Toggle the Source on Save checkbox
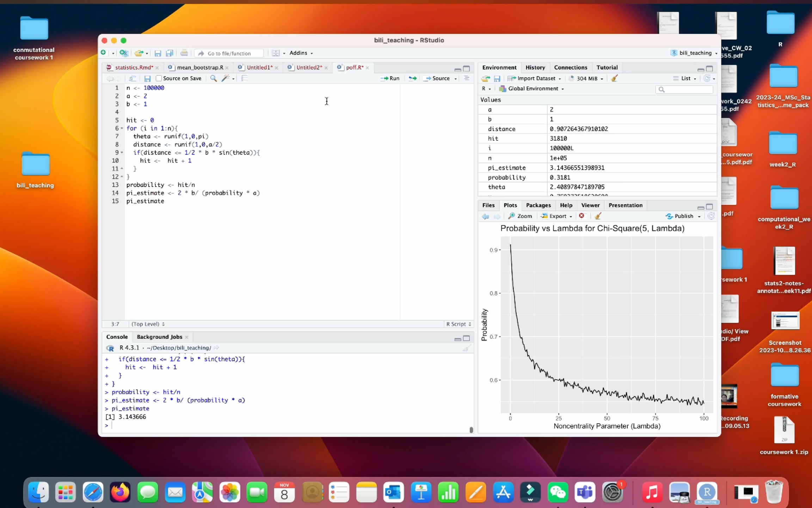The width and height of the screenshot is (812, 508). coord(159,78)
